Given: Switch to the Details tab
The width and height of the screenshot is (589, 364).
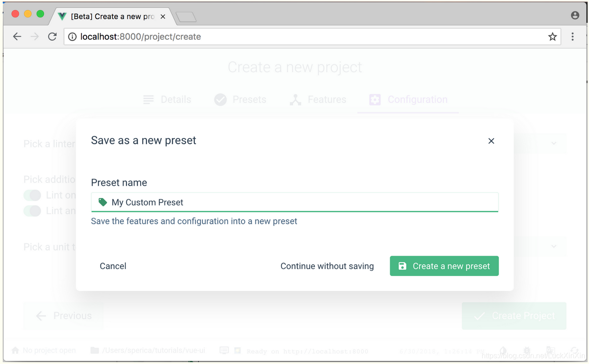Looking at the screenshot, I should 167,100.
